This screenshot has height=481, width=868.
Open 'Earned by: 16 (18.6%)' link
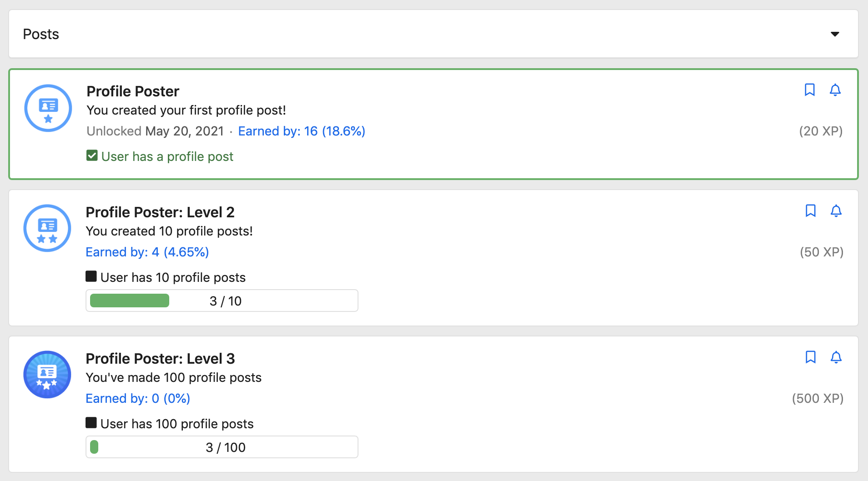[301, 131]
